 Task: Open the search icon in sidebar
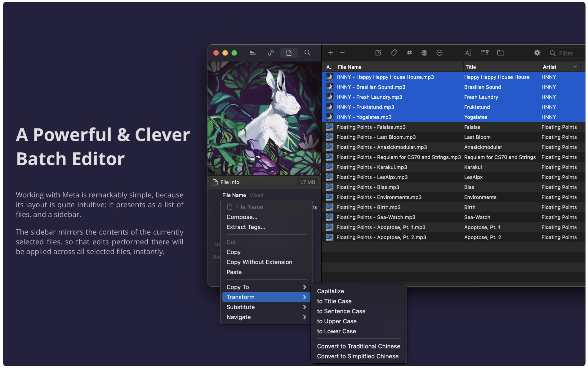click(307, 53)
